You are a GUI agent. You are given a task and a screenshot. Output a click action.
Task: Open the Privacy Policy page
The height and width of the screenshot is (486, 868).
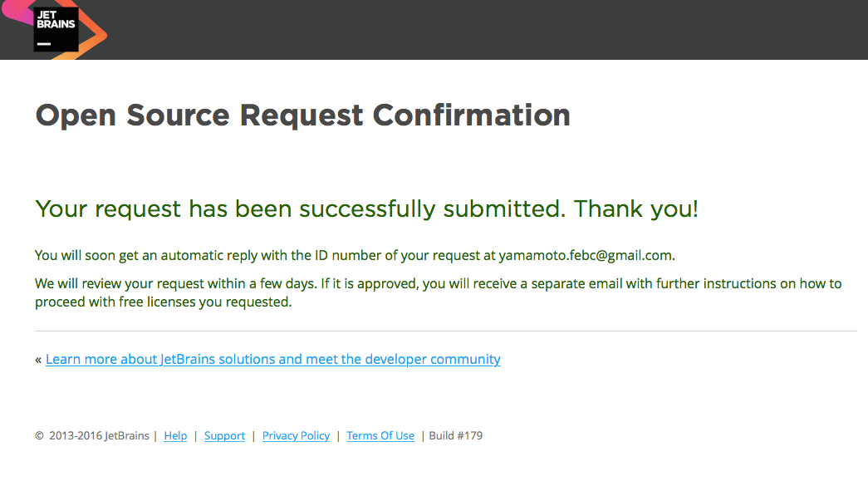(296, 435)
